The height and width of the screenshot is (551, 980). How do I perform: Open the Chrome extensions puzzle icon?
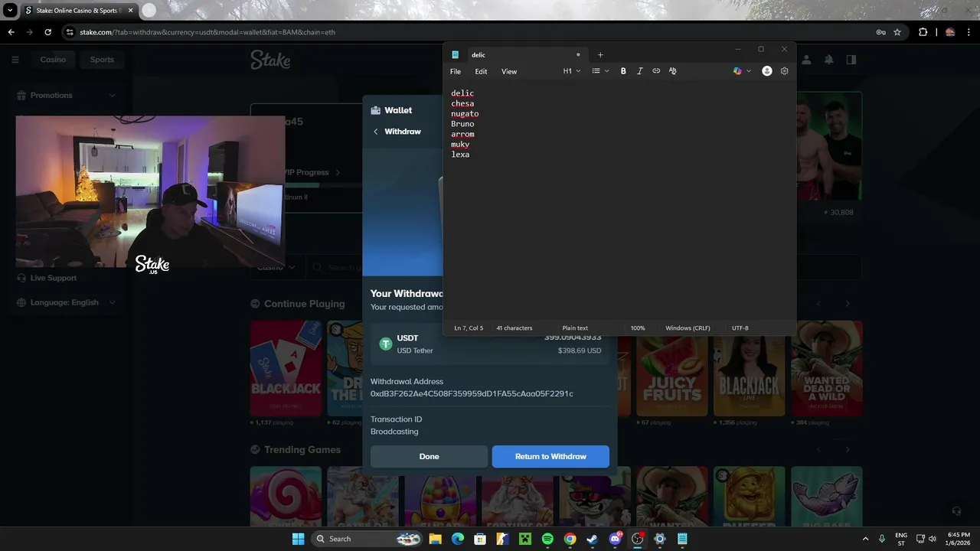[923, 32]
